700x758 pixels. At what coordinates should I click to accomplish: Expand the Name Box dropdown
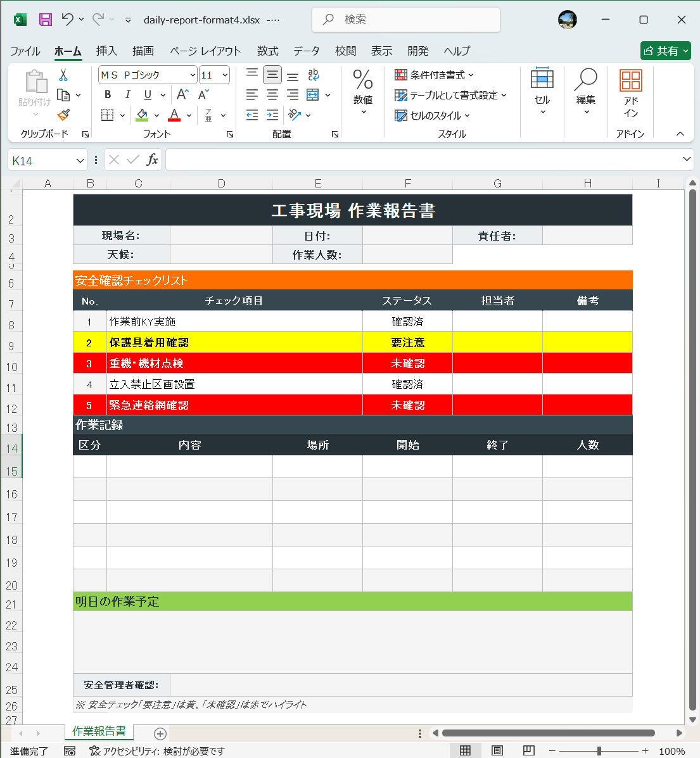coord(80,160)
